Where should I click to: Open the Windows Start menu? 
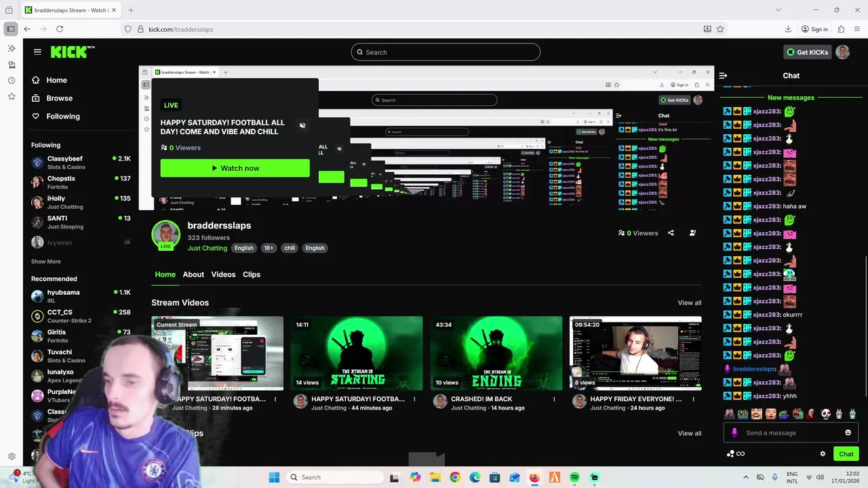274,478
